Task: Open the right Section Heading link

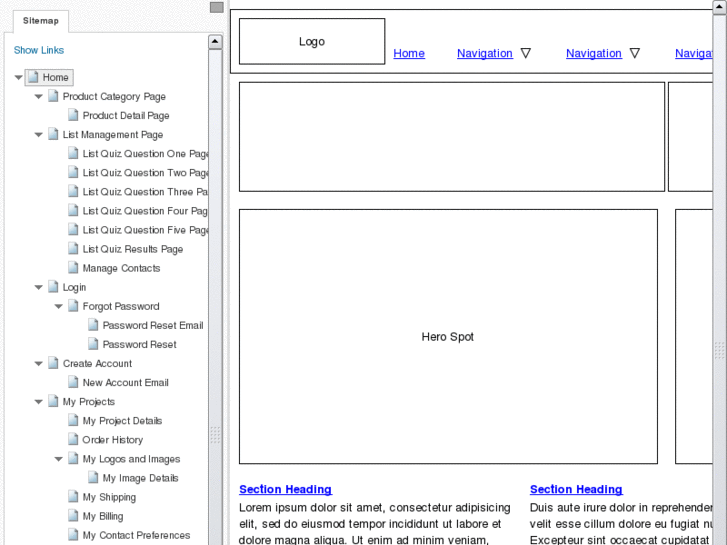Action: tap(576, 489)
